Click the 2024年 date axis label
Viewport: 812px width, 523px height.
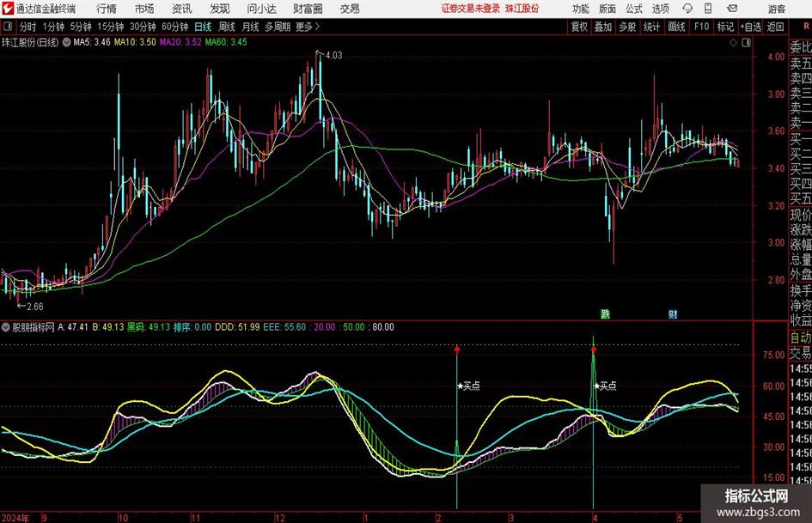coord(15,518)
